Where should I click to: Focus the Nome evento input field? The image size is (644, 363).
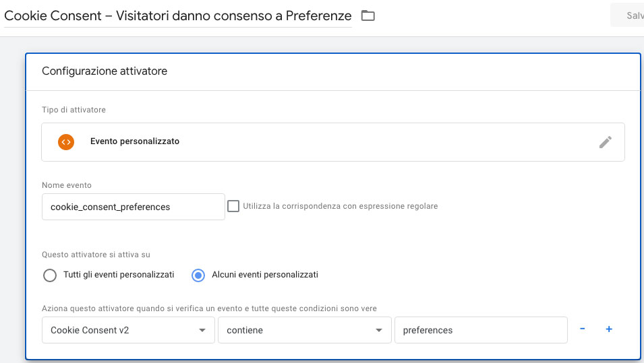point(133,207)
